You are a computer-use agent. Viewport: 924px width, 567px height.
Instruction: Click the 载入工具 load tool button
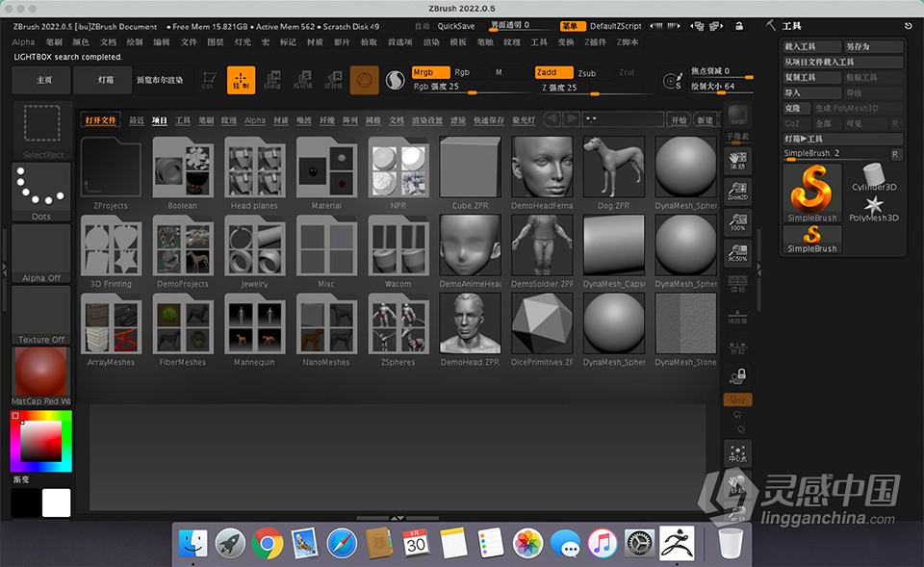click(x=811, y=46)
